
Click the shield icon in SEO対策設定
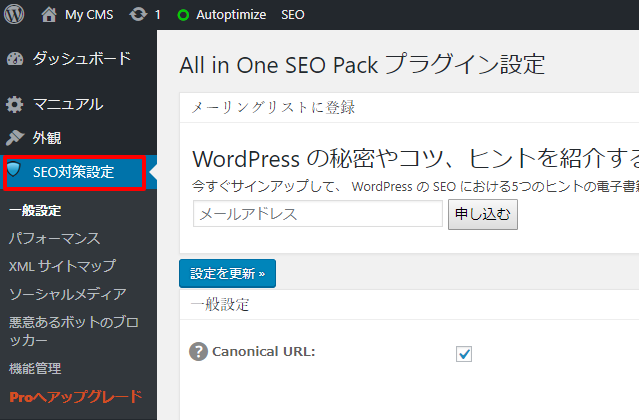(x=14, y=169)
